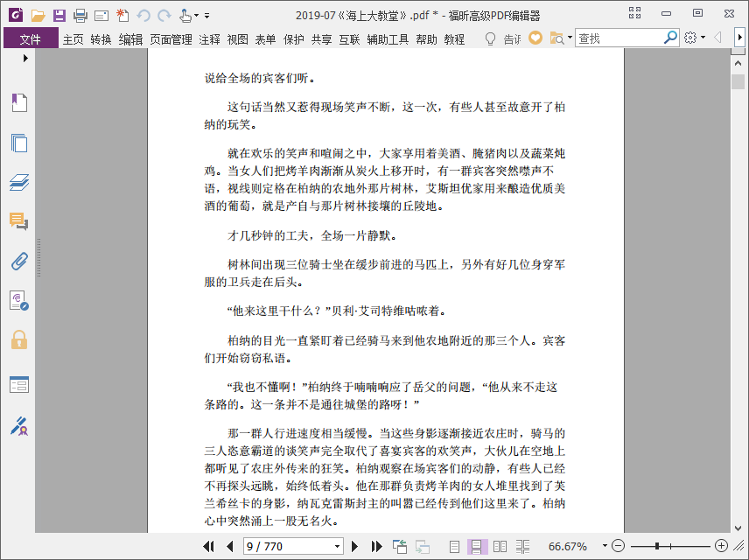Redo the last action
749x560 pixels.
(164, 16)
